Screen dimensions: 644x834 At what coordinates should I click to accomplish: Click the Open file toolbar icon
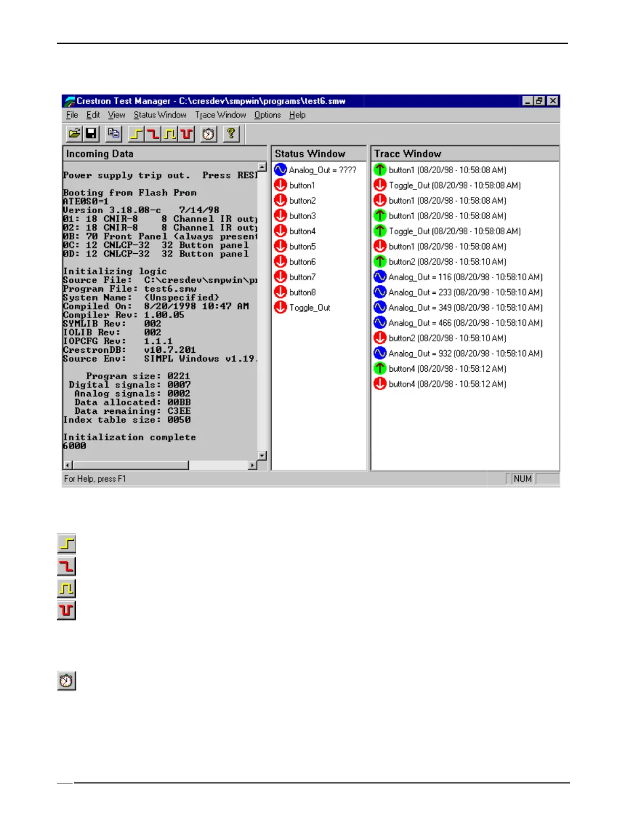(75, 134)
